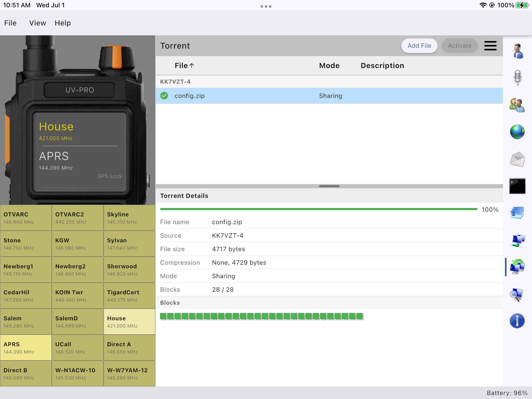
Task: Select the Direct B channel
Action: point(26,374)
